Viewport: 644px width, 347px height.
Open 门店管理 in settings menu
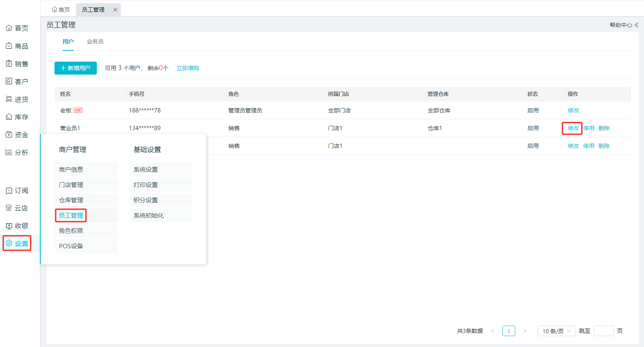(86, 185)
